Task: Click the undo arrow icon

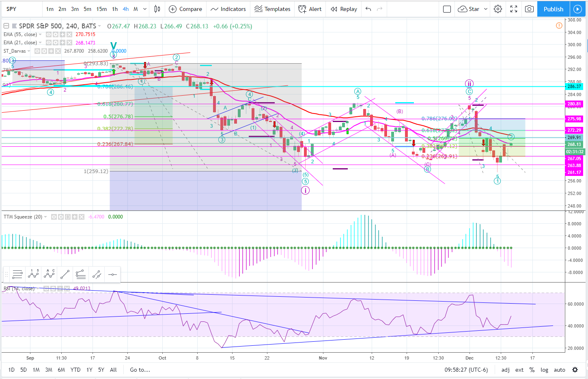Action: (x=368, y=9)
